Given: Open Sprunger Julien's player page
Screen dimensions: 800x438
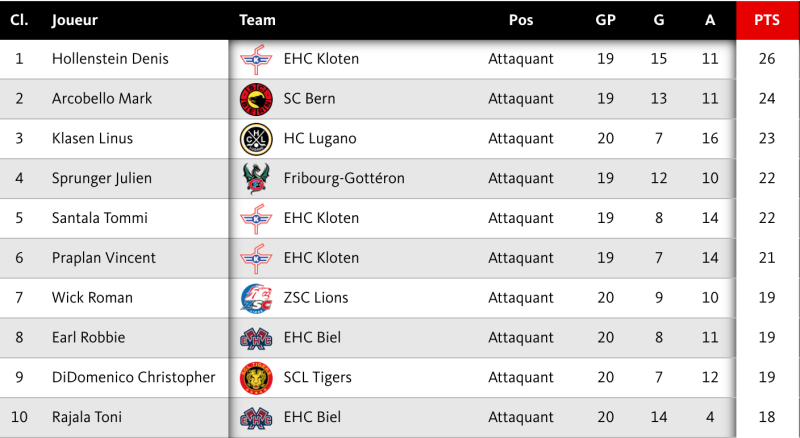Looking at the screenshot, I should (101, 179).
